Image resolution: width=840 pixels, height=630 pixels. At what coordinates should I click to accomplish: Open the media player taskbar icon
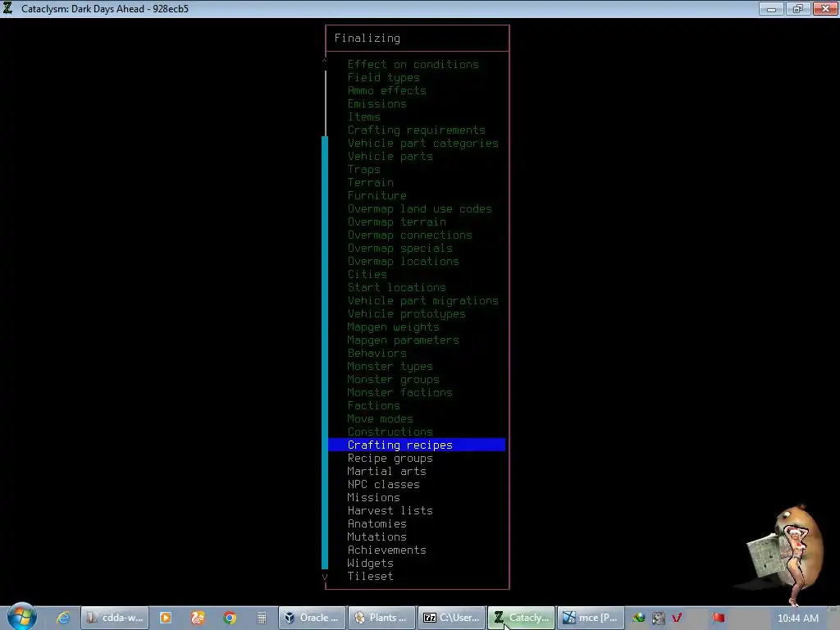(166, 618)
